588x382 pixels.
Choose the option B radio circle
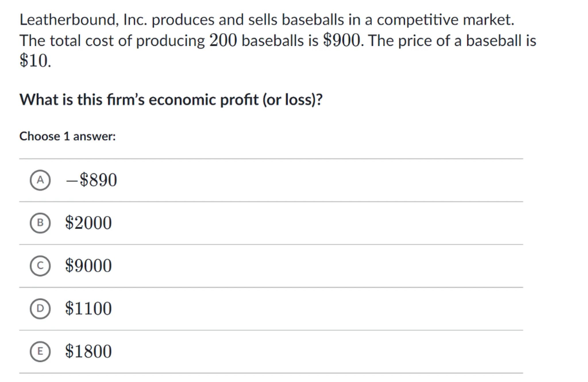40,223
